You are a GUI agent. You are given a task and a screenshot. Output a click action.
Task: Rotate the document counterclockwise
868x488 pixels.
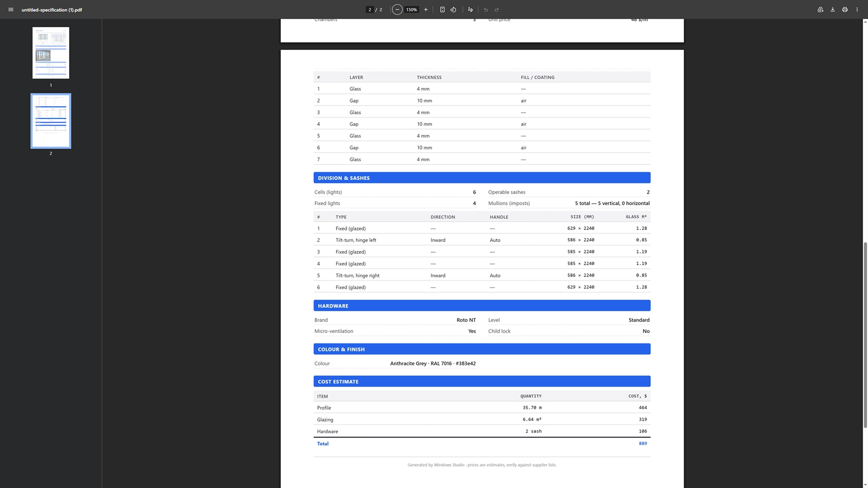pyautogui.click(x=453, y=9)
